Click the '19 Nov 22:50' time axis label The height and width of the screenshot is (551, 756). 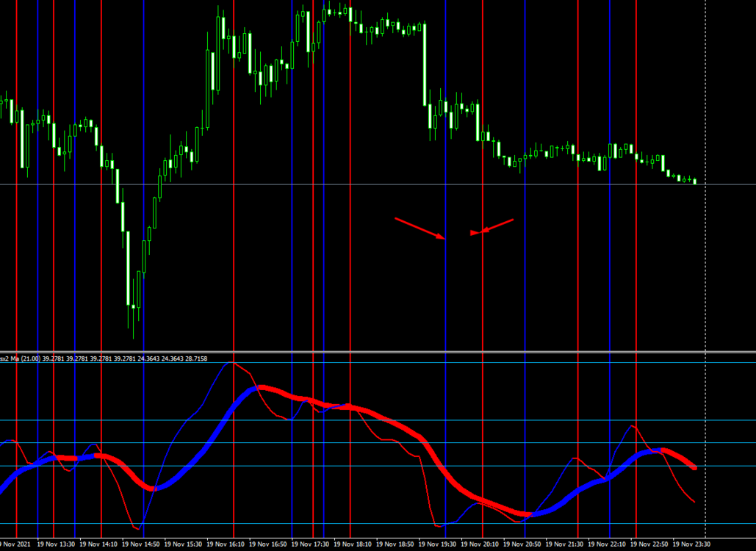pos(649,544)
